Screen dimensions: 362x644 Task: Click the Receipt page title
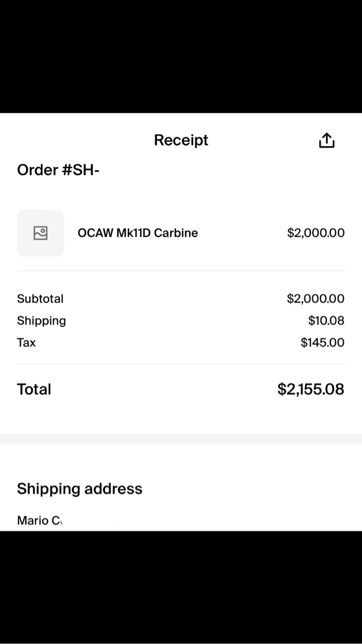(x=181, y=140)
